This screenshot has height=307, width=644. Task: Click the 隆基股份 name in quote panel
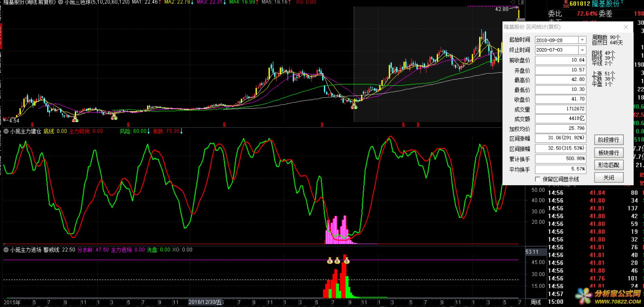click(605, 4)
